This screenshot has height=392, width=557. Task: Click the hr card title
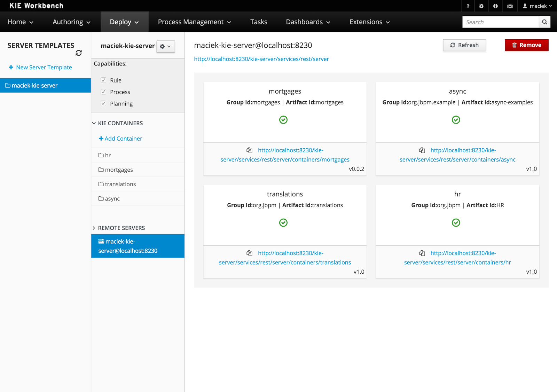click(457, 194)
